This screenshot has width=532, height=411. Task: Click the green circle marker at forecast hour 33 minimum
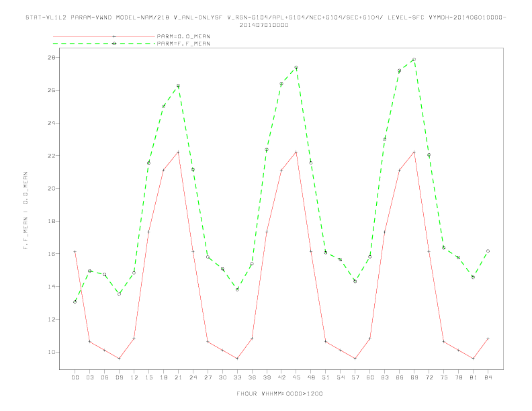[x=237, y=289]
